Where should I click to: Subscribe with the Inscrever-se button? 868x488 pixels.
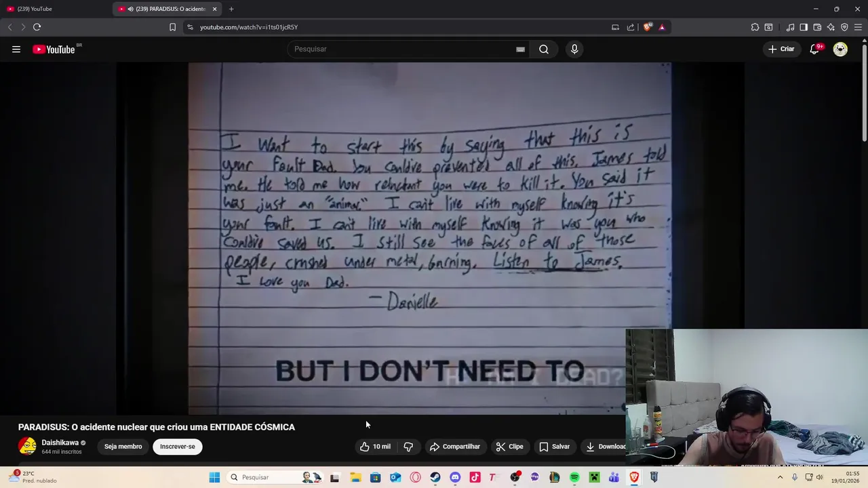click(x=178, y=447)
